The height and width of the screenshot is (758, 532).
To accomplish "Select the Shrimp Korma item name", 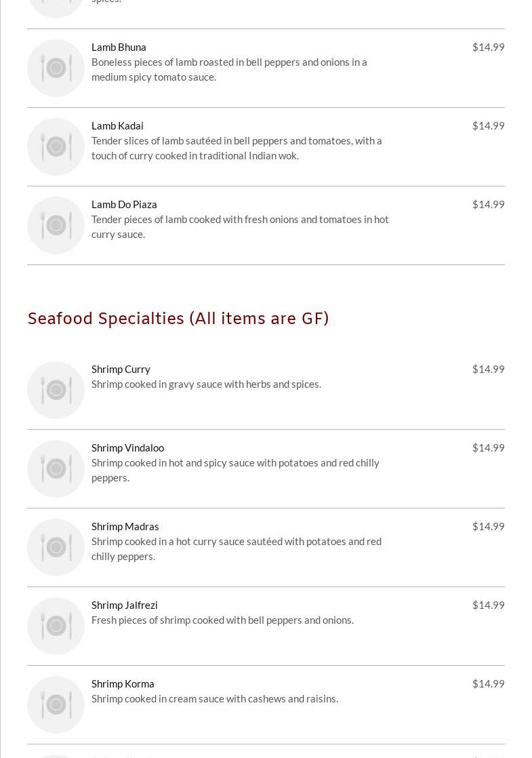I will coord(123,683).
